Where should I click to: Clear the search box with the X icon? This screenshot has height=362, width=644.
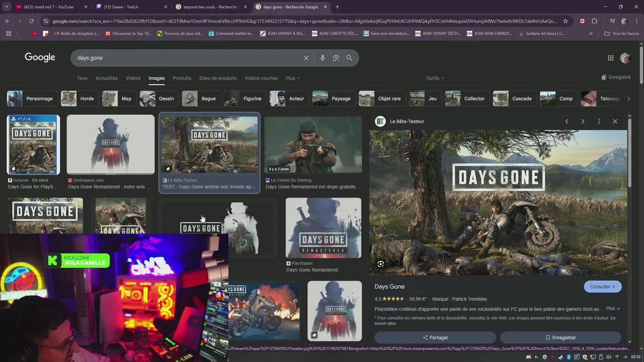point(306,58)
